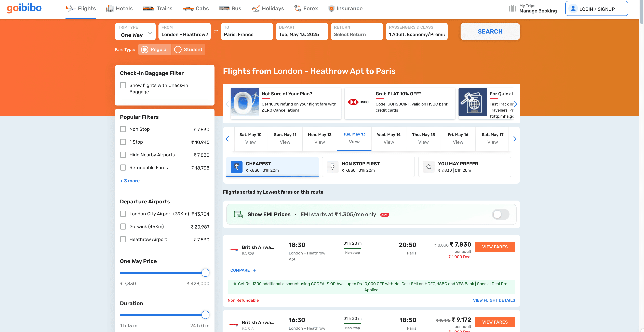Click the One Way Price slider handle
This screenshot has width=644, height=332.
(x=205, y=273)
